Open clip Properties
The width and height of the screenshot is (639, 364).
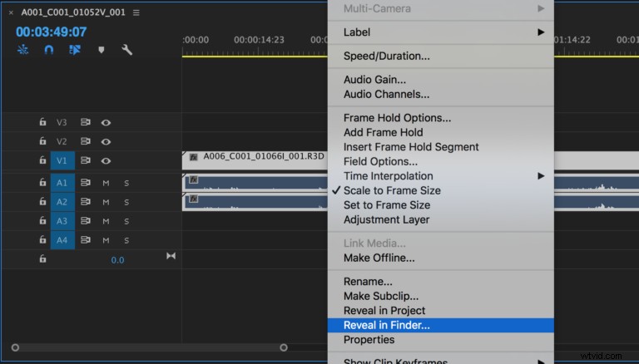click(x=440, y=340)
